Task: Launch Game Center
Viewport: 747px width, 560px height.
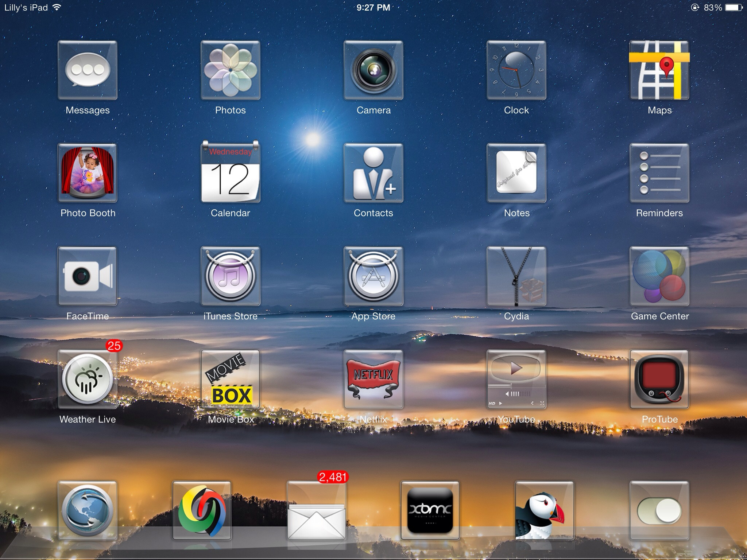Action: click(659, 276)
